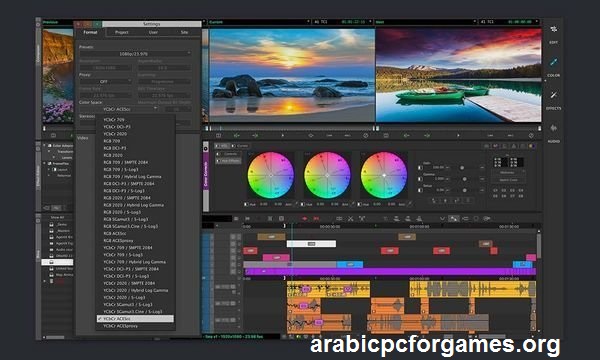This screenshot has width=600, height=360.
Task: Toggle the Gamma enable button
Action: 420,179
